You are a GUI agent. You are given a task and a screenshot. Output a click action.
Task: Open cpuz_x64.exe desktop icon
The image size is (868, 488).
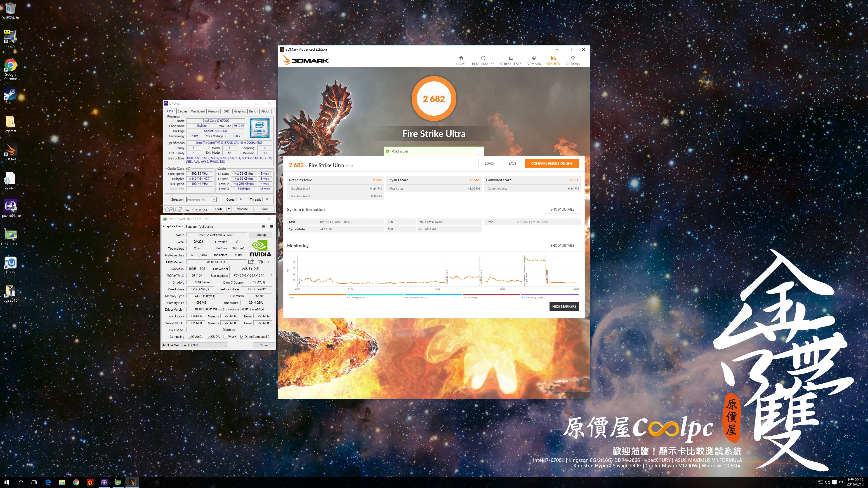click(10, 209)
